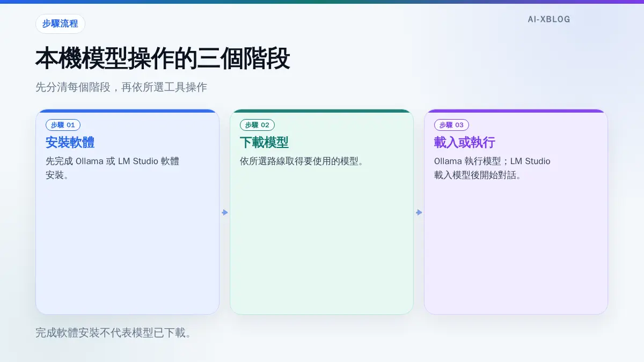Screen dimensions: 644x362
Task: Click the 安裝軟體 card title
Action: click(x=70, y=143)
